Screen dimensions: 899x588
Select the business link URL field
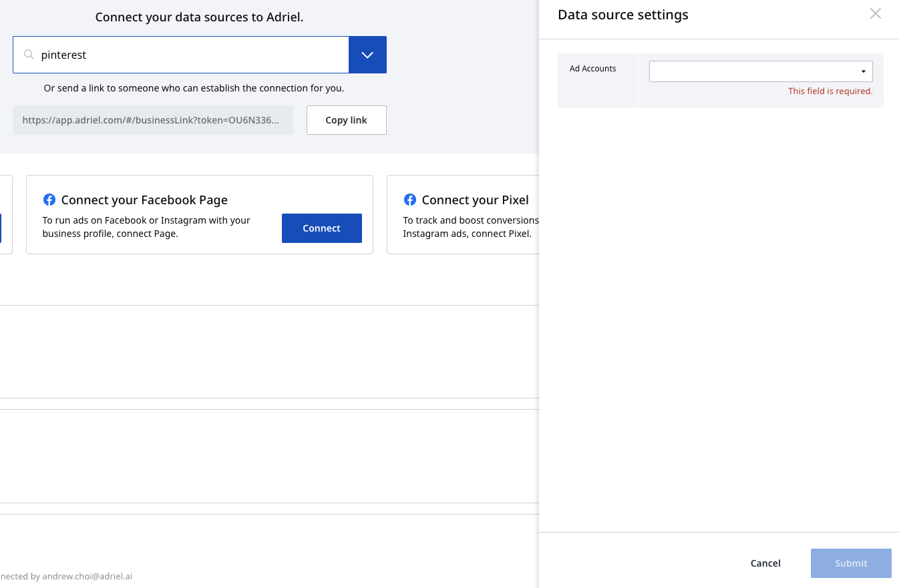point(152,120)
